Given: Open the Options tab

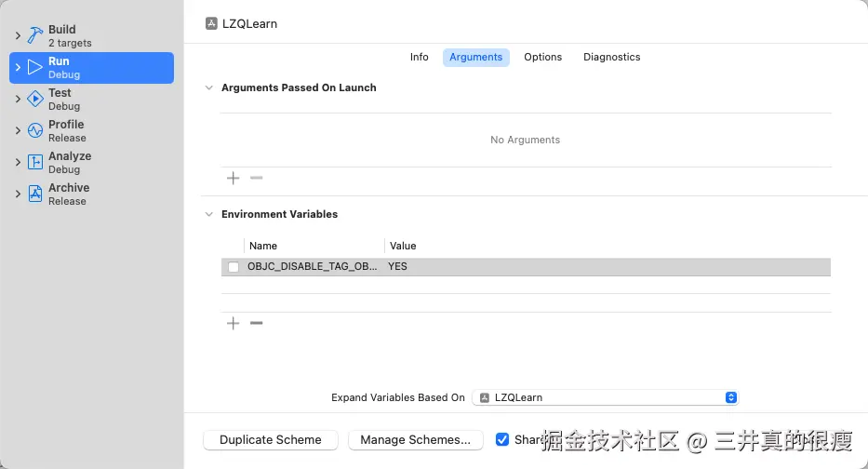Looking at the screenshot, I should click(x=543, y=57).
